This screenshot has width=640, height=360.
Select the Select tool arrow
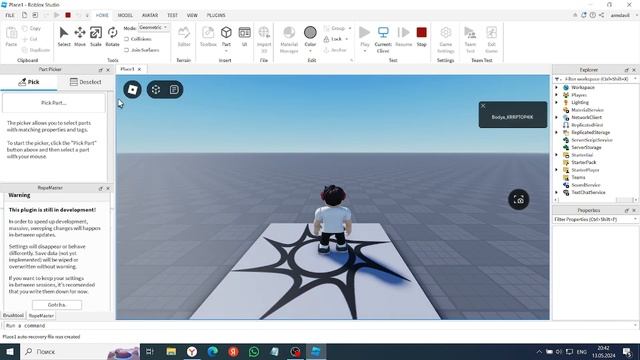click(x=64, y=36)
